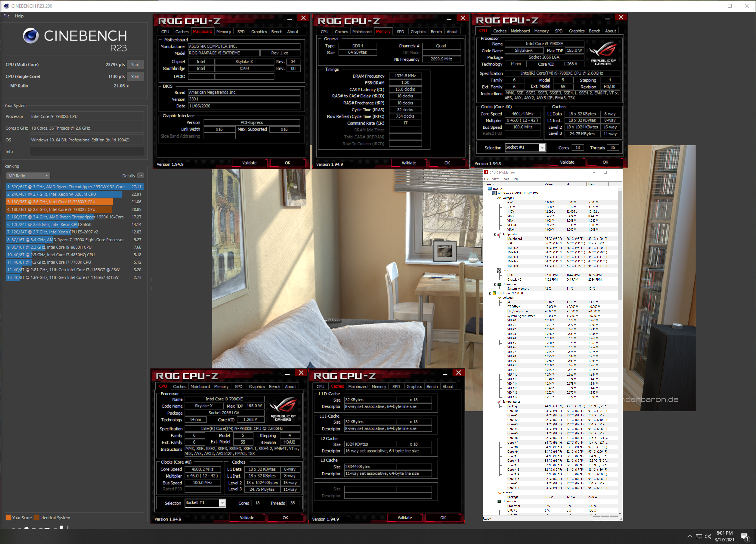Expand the ranking Details chevron
Viewport: 756px width, 544px height.
[141, 176]
